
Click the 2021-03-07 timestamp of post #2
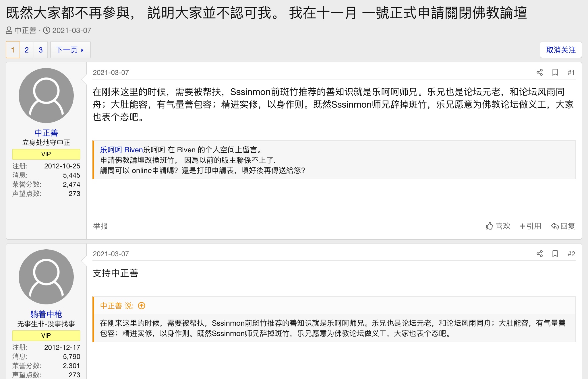coord(111,254)
